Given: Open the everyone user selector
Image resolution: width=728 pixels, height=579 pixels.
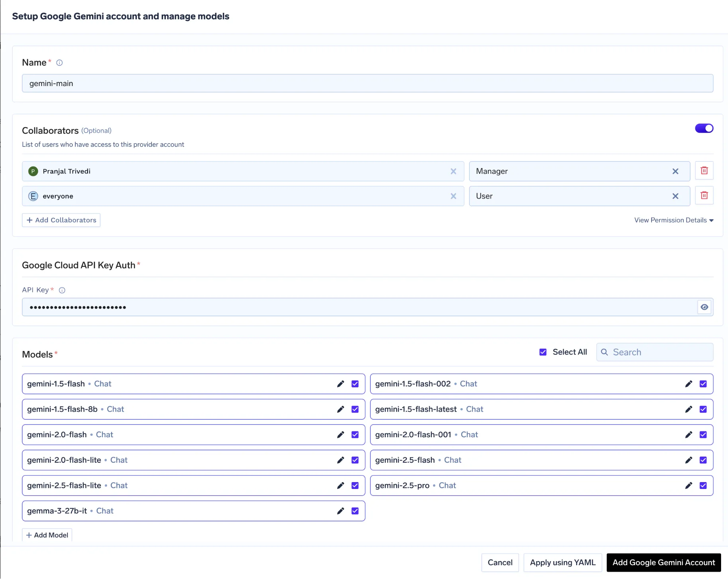Looking at the screenshot, I should 243,196.
